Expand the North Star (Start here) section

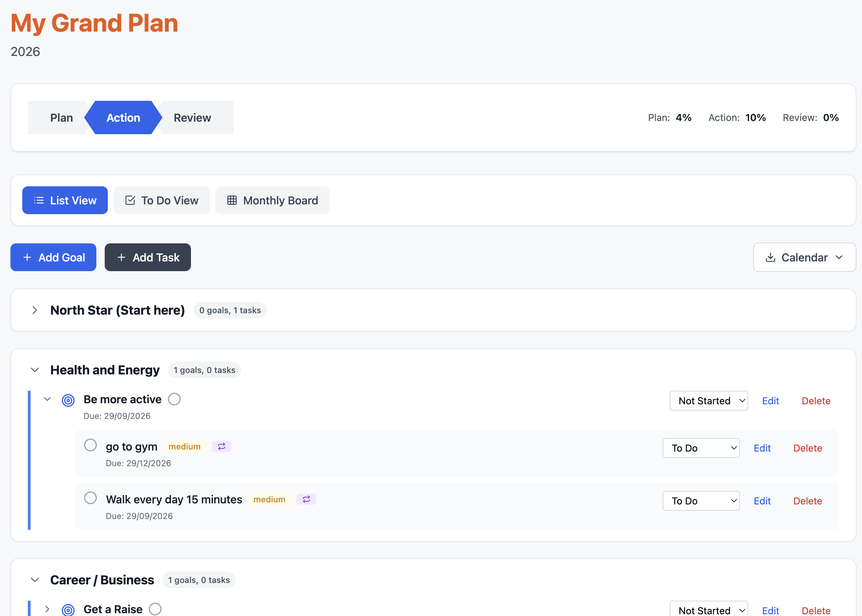click(34, 310)
